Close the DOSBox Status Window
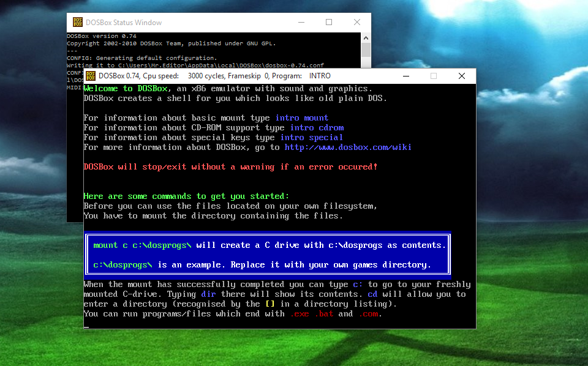Screen dimensions: 588x366 357,23
